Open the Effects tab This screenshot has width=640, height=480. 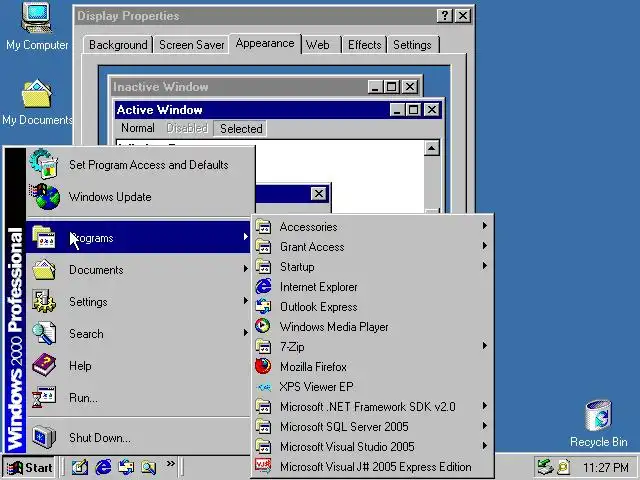pos(364,44)
